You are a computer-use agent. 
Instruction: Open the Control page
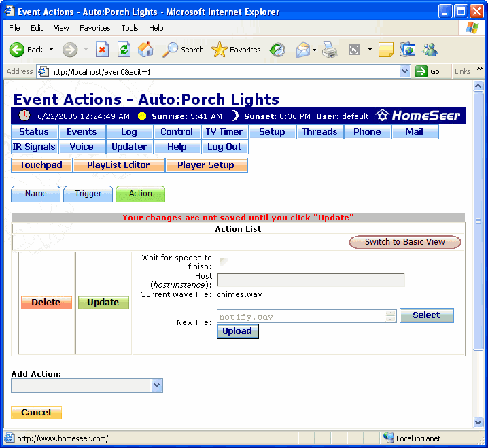coord(177,132)
